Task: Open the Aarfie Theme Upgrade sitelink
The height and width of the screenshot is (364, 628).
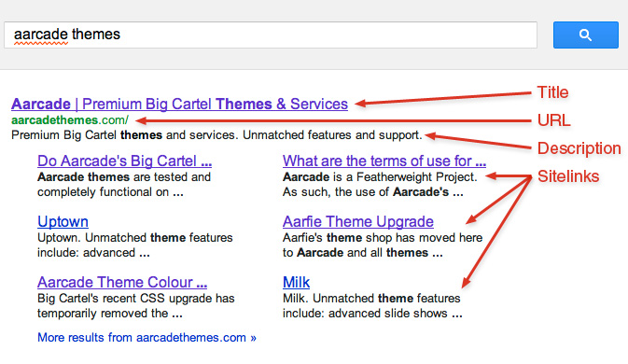Action: pyautogui.click(x=358, y=221)
